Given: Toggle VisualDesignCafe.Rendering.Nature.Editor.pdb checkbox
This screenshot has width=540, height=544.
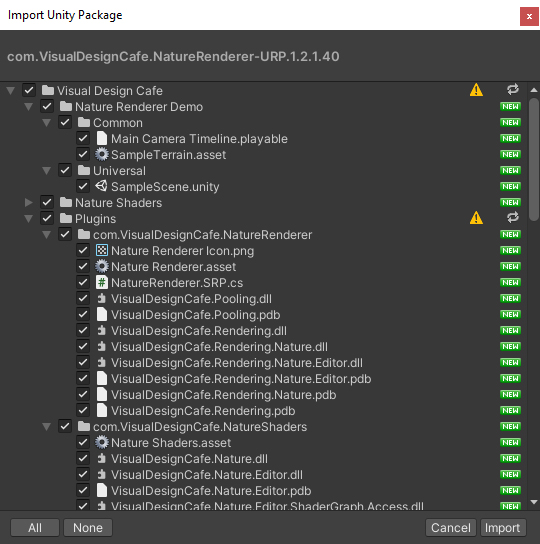Looking at the screenshot, I should coord(83,378).
